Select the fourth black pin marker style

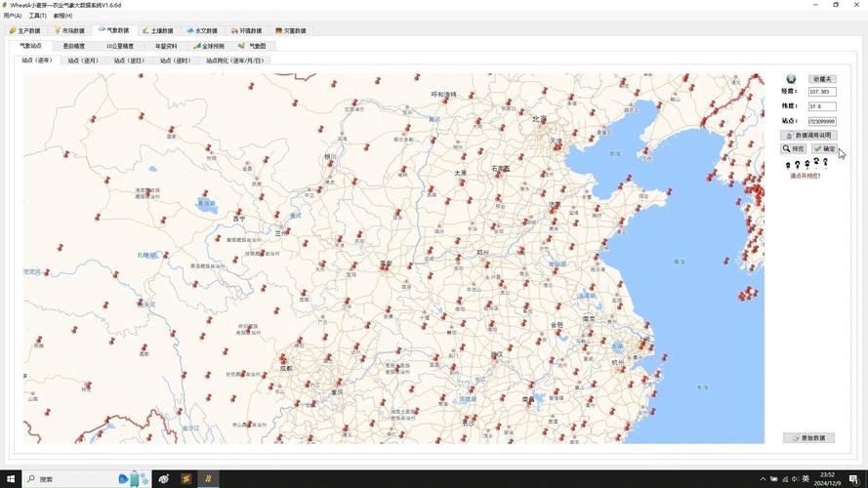pos(816,162)
